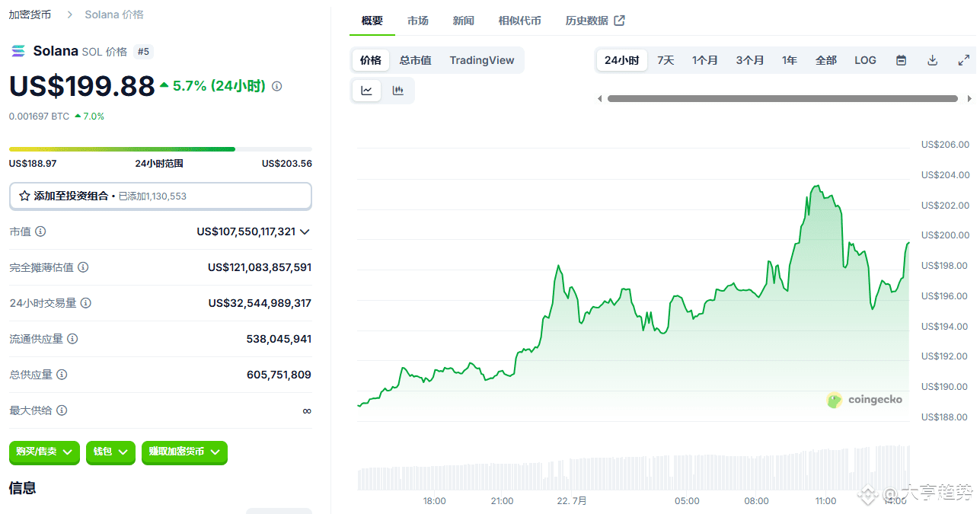Open the 钱包 dropdown
980x514 pixels.
tap(110, 452)
